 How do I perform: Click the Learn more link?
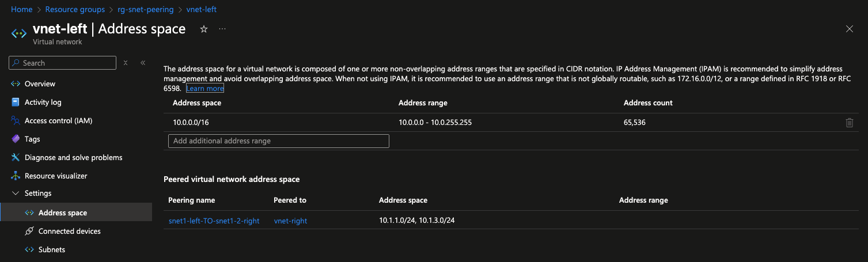coord(205,89)
